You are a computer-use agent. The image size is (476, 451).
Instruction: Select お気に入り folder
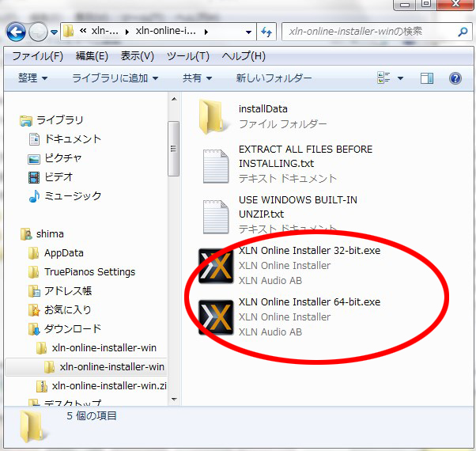68,309
